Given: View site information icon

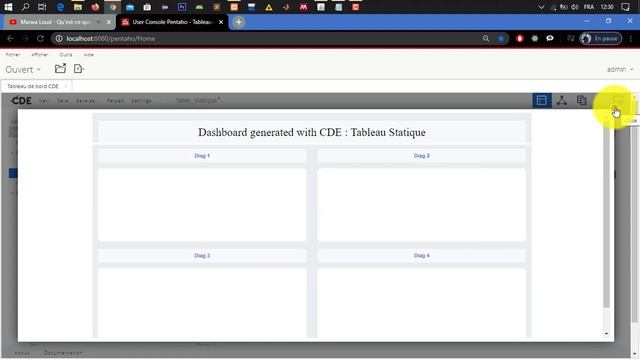Looking at the screenshot, I should pos(59,38).
